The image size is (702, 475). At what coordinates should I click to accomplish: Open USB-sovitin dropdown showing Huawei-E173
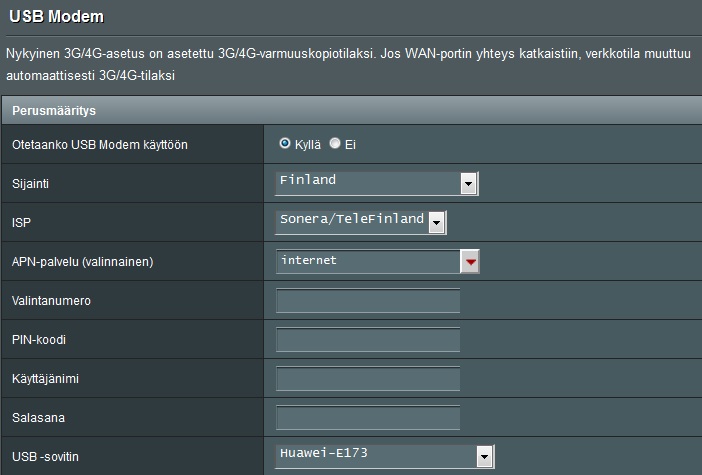click(375, 456)
